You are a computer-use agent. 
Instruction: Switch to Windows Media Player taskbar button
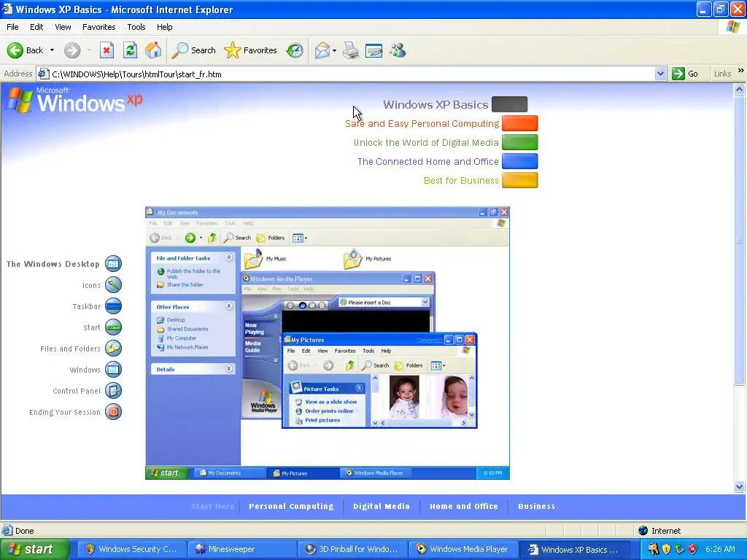(x=462, y=549)
